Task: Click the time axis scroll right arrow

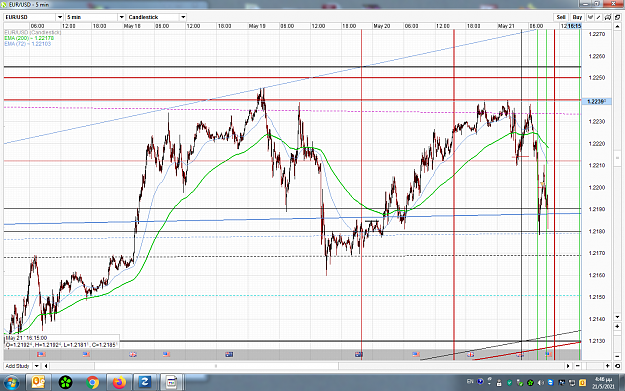Action: [568, 366]
